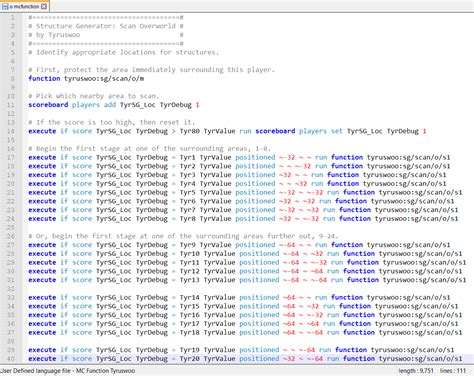Click the execute line with 'Tyr7 TyrValue'
474x376 pixels.
point(243,209)
